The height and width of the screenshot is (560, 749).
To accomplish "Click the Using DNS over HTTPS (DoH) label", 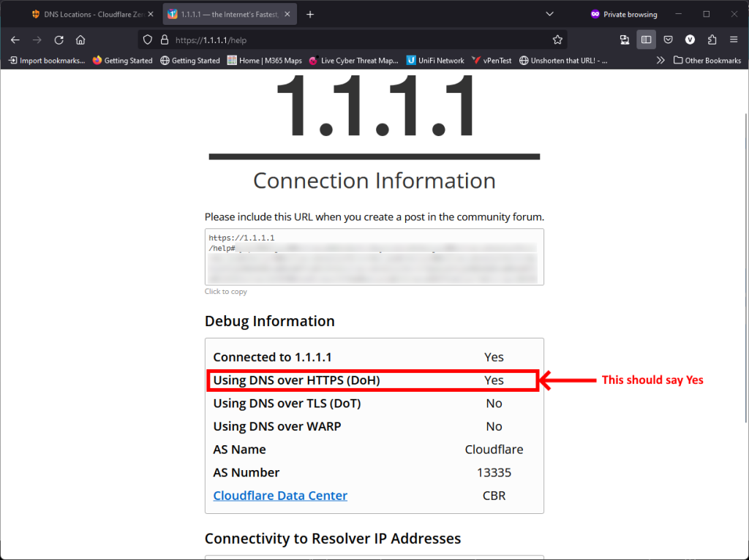I will 297,380.
